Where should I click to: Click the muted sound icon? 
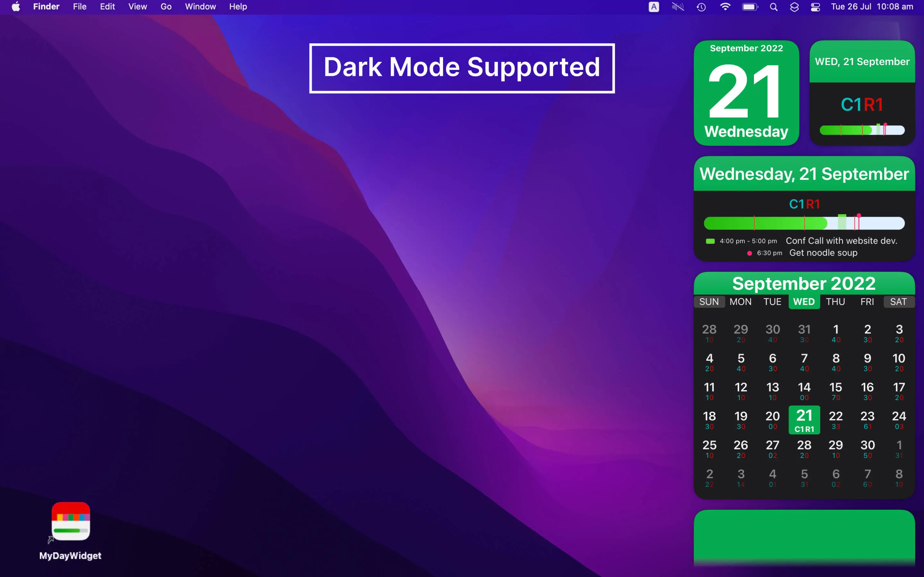678,6
